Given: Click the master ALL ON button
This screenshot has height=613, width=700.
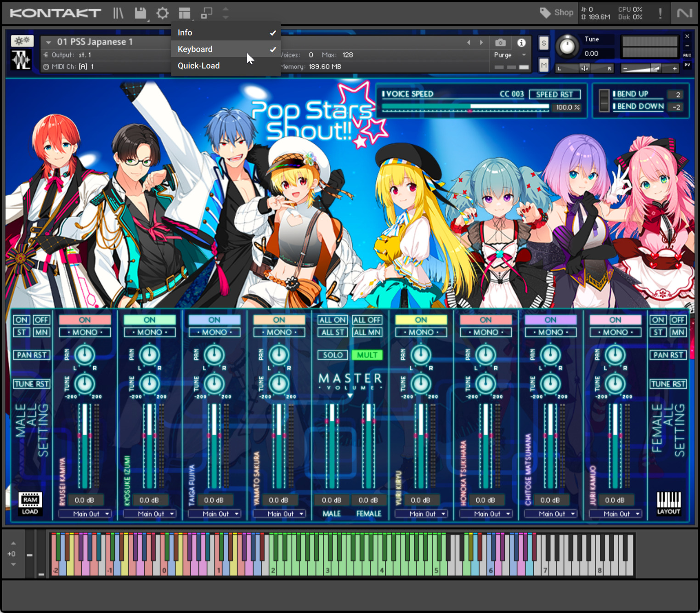Looking at the screenshot, I should pos(333,320).
